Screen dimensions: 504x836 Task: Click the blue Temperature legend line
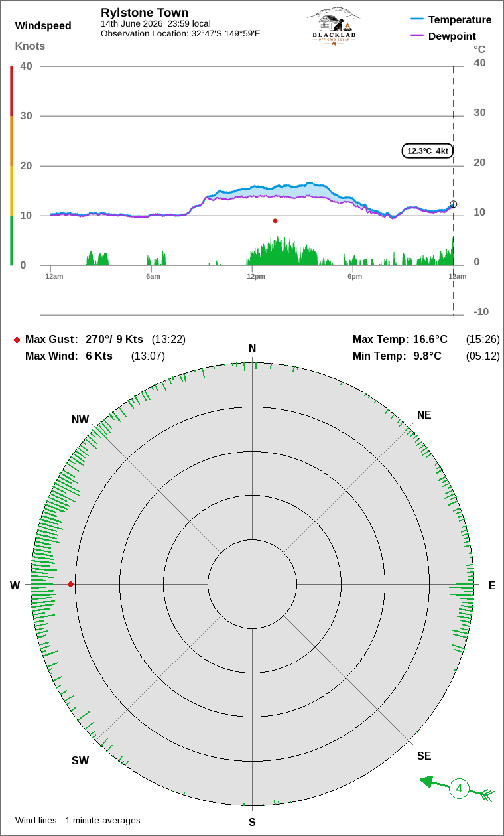click(x=417, y=19)
